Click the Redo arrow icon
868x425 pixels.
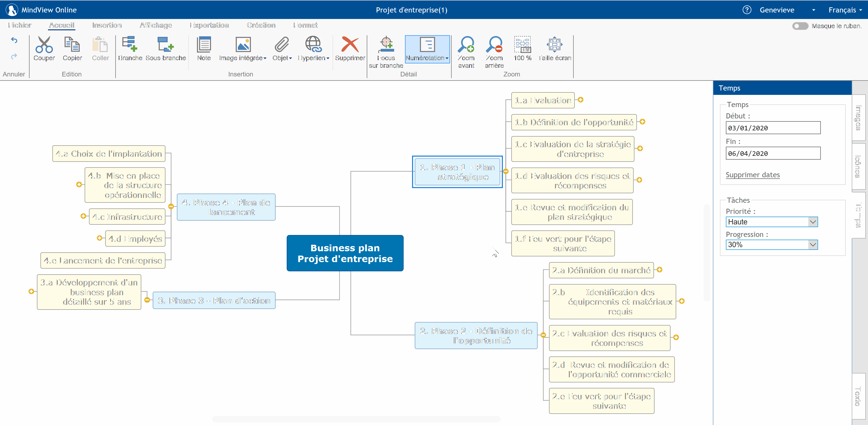(x=14, y=56)
